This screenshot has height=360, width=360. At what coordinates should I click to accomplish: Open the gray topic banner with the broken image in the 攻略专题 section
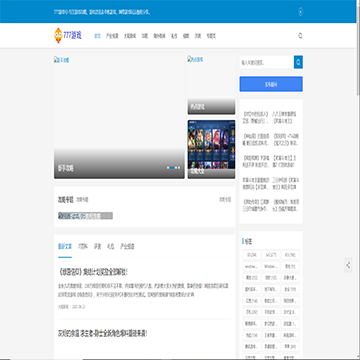click(x=85, y=216)
